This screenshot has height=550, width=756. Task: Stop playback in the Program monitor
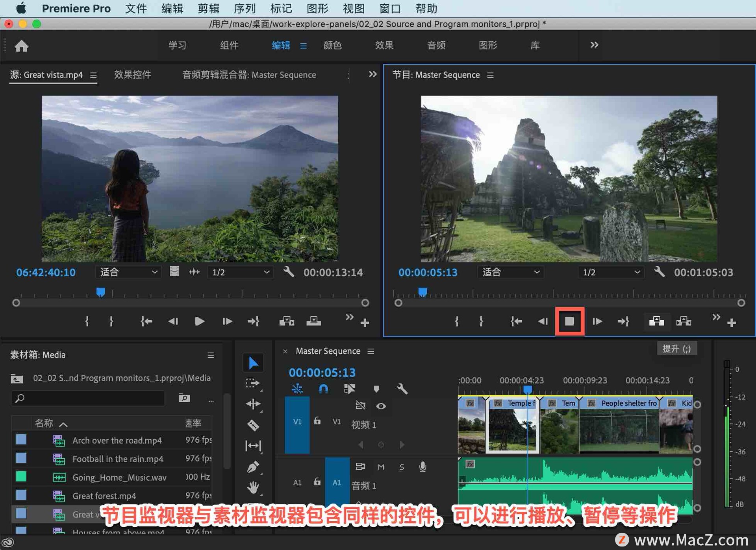tap(569, 321)
